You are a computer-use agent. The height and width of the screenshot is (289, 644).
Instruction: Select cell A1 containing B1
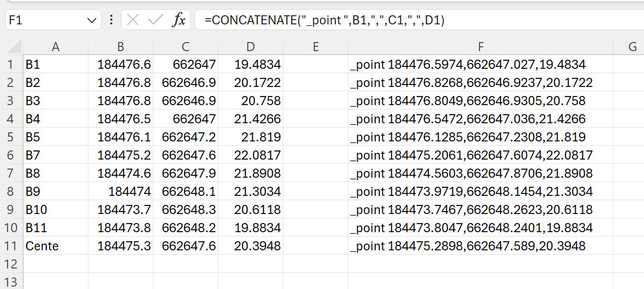coord(55,64)
